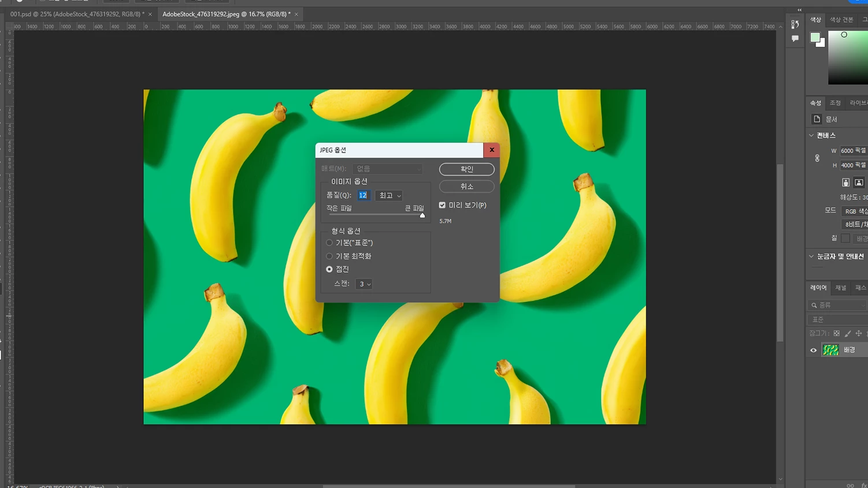Image resolution: width=868 pixels, height=488 pixels.
Task: Switch to the AdobeStock_476319292.jpeg document tab
Action: click(227, 14)
